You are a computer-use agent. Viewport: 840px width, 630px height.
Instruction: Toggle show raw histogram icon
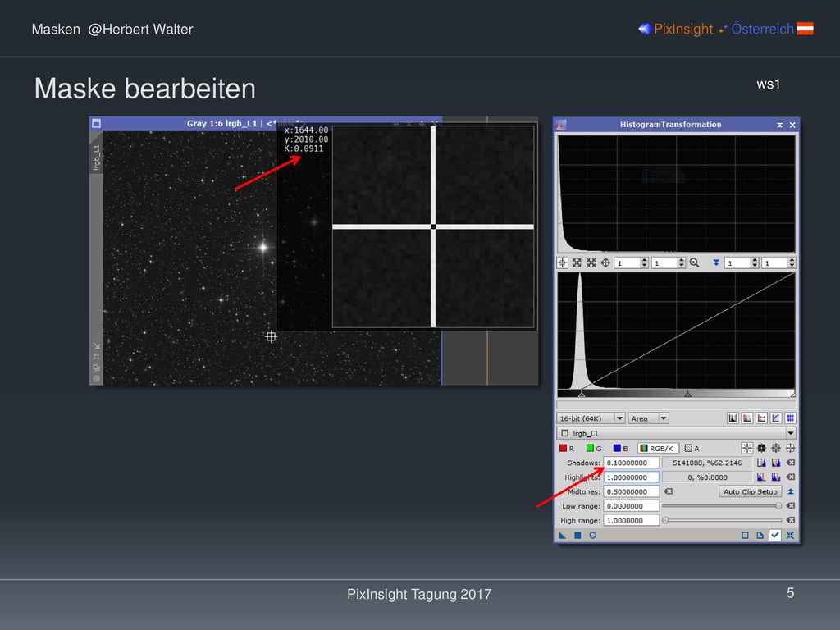coord(733,418)
